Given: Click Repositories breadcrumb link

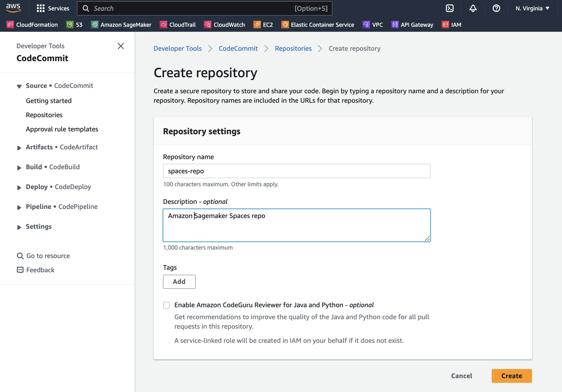Looking at the screenshot, I should [293, 49].
